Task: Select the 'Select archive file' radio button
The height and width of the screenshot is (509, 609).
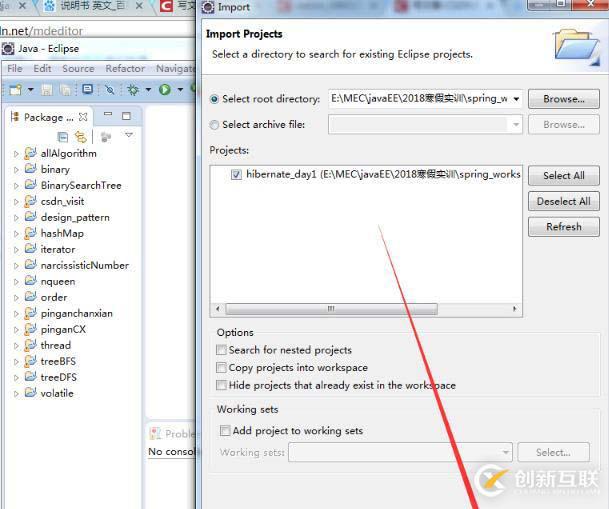Action: point(214,125)
